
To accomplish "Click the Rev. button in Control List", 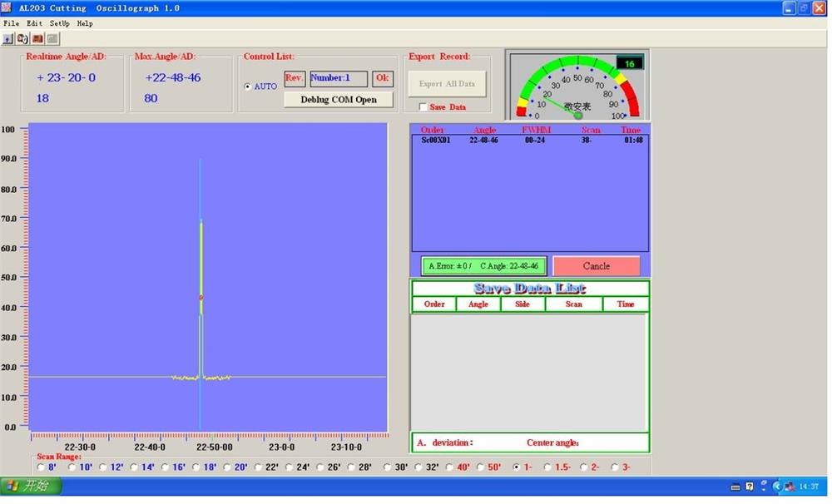I will point(295,79).
